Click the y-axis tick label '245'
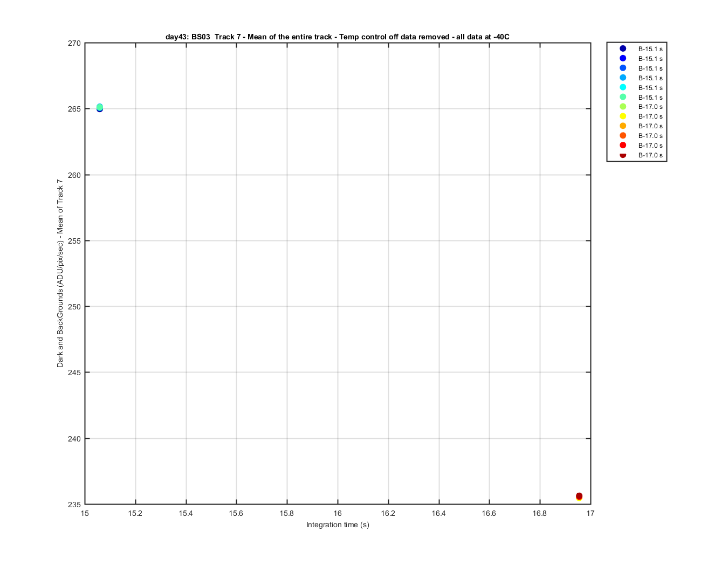The image size is (728, 566). [x=74, y=372]
